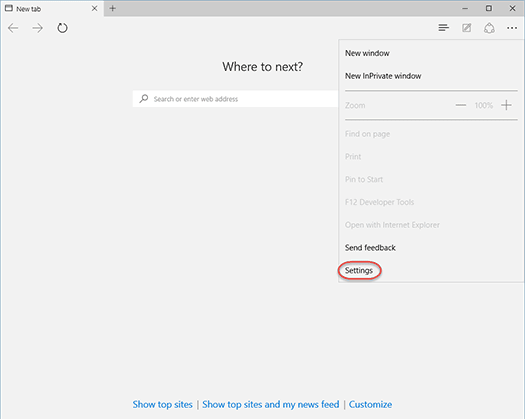Choose New InPrivate window

pos(383,76)
